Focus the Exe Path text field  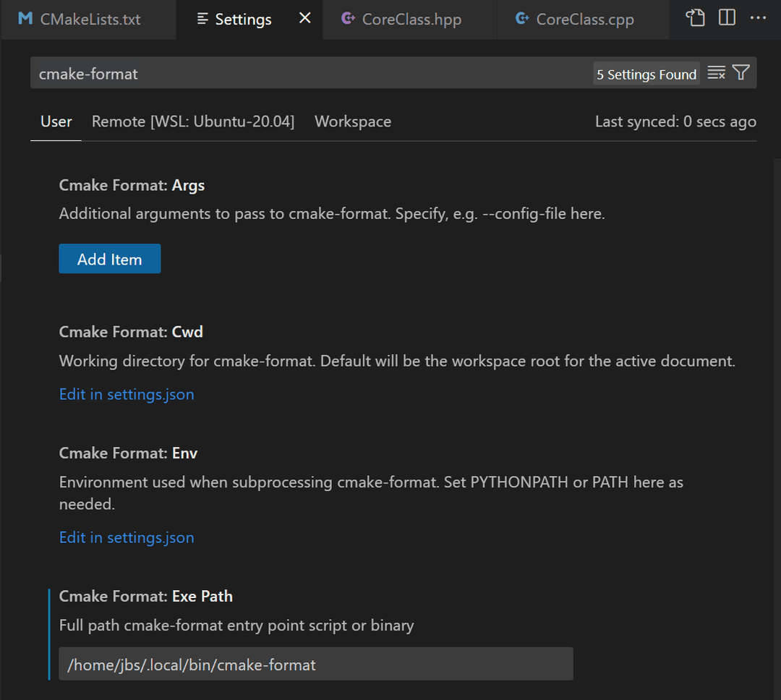pyautogui.click(x=315, y=664)
